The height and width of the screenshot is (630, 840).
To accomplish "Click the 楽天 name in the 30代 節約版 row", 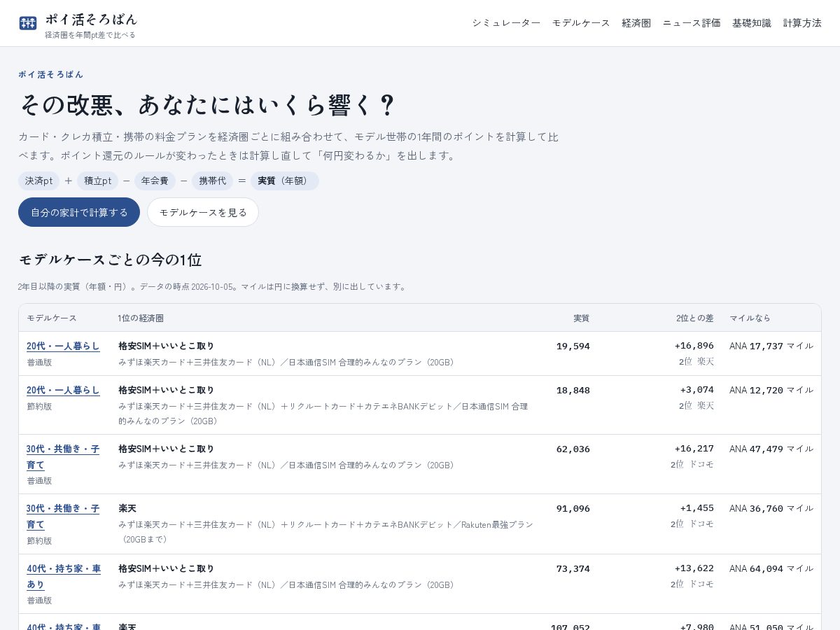I will click(x=127, y=508).
